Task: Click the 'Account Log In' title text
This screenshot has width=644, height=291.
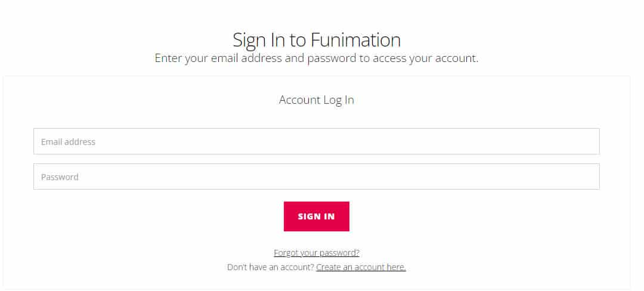Action: [316, 100]
